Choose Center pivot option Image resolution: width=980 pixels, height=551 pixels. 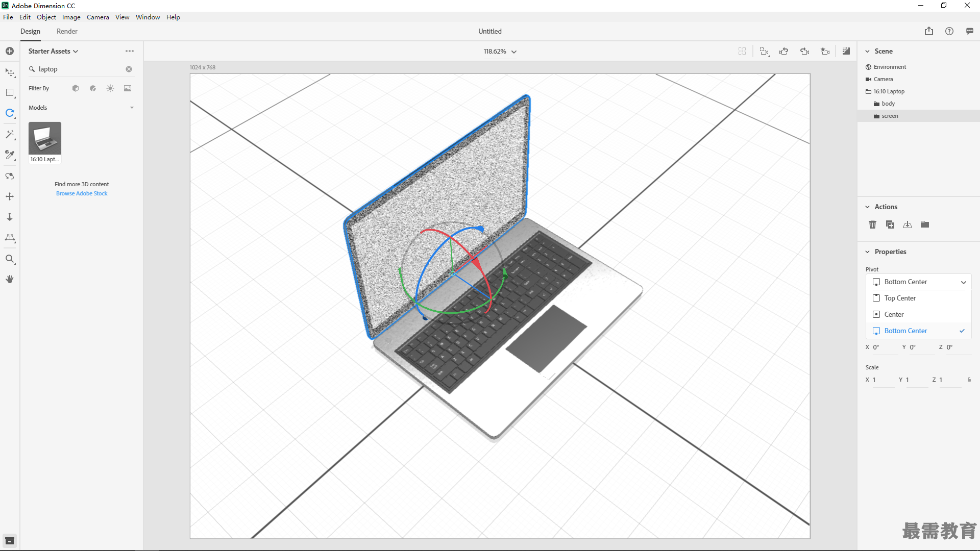coord(919,315)
